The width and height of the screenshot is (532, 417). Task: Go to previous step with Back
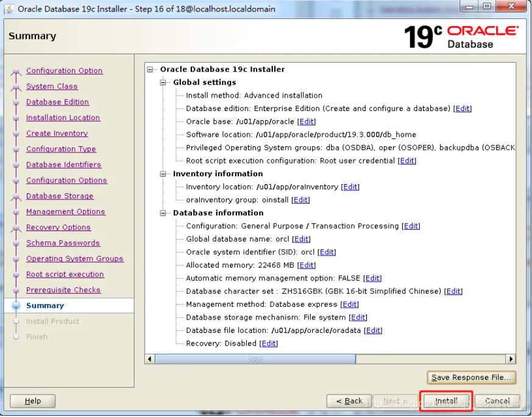pos(349,401)
